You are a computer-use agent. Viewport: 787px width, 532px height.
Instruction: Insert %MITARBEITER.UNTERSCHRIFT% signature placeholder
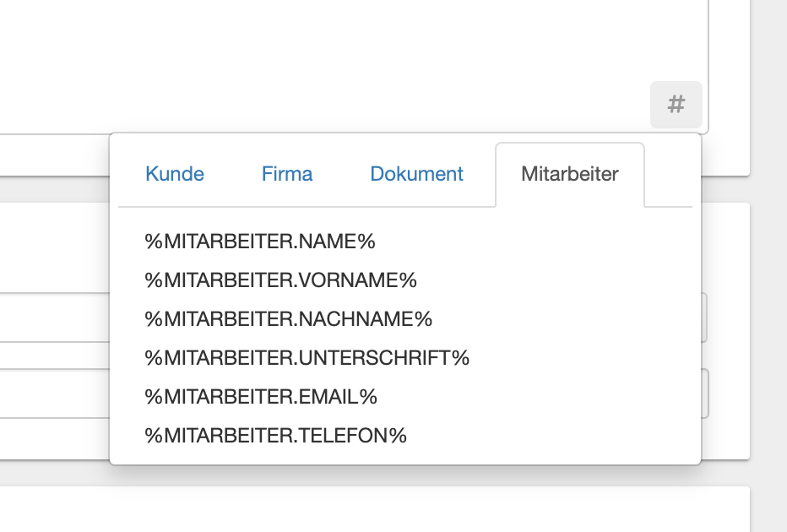[x=307, y=358]
